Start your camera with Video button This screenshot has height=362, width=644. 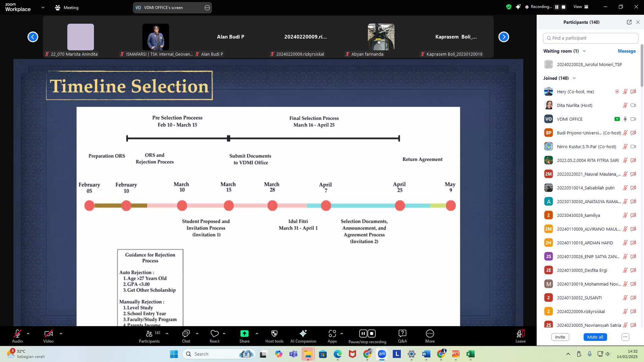click(48, 334)
